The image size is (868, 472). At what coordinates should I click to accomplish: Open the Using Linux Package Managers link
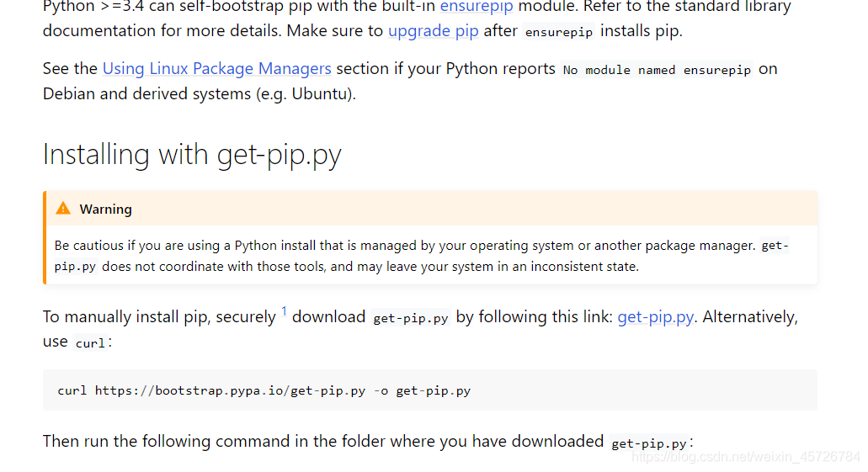pyautogui.click(x=216, y=69)
